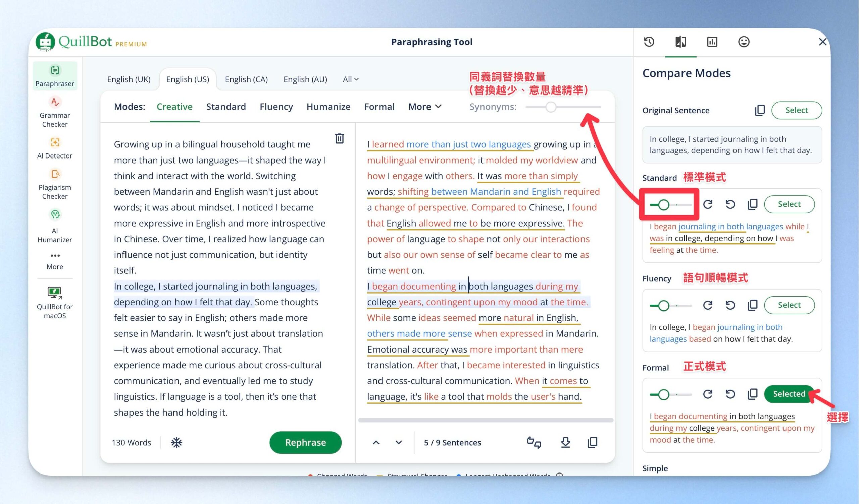Download the paraphrased output
This screenshot has width=859, height=504.
coord(565,442)
